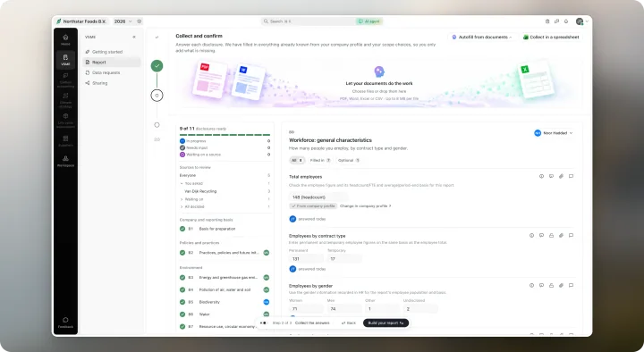Click the settings gear beside year 2026
This screenshot has width=644, height=352.
(140, 21)
